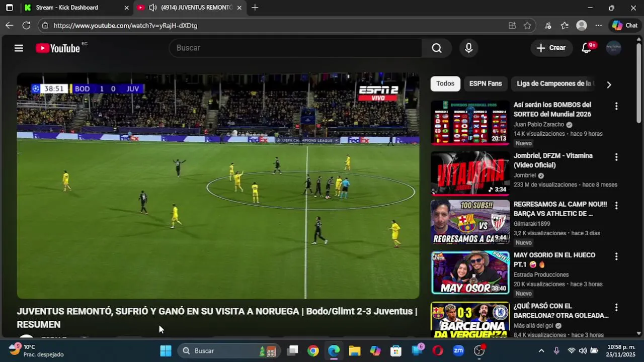
Task: Show more filter chips with right chevron
Action: 609,84
